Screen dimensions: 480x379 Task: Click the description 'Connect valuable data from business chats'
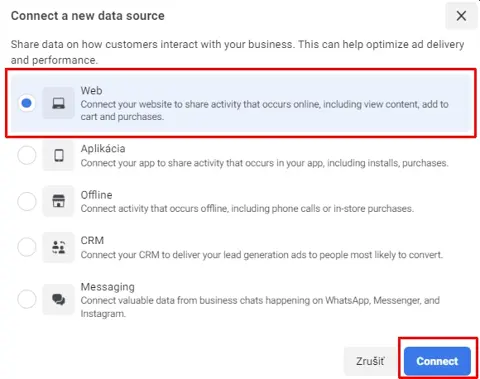(260, 307)
